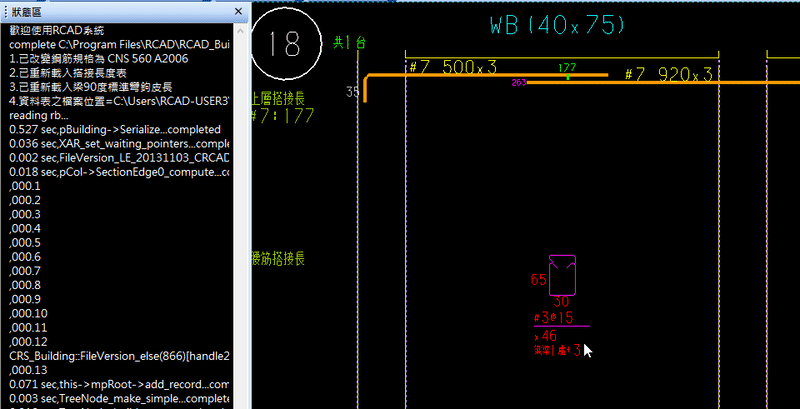Image resolution: width=800 pixels, height=409 pixels.
Task: Click the red 65 stirrup height dimension
Action: 538,280
